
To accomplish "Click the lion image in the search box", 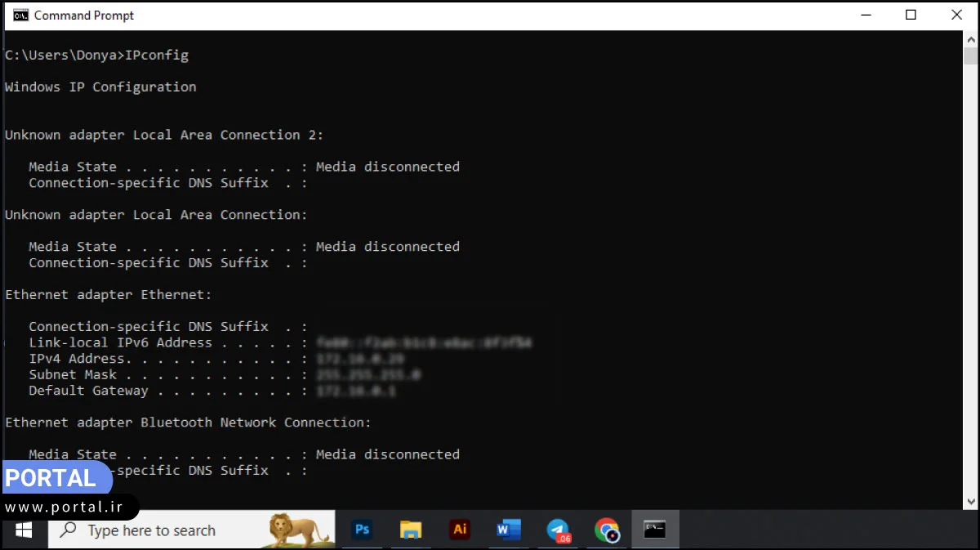I will (x=300, y=530).
